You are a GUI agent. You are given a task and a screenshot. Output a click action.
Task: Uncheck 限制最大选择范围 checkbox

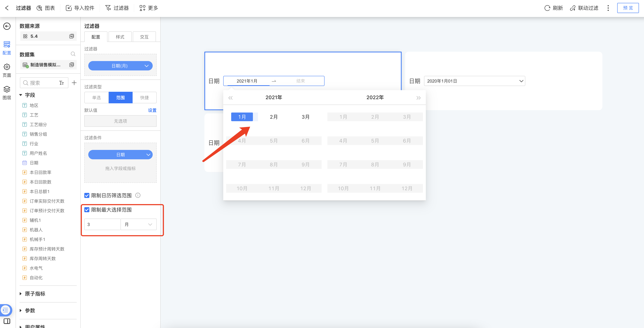(87, 210)
